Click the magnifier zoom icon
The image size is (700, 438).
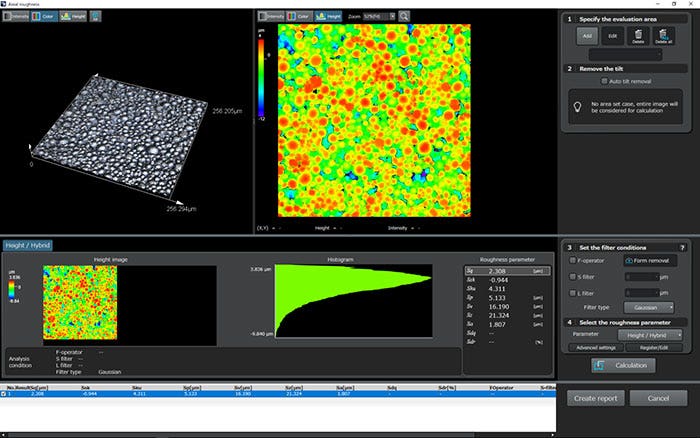pyautogui.click(x=404, y=17)
